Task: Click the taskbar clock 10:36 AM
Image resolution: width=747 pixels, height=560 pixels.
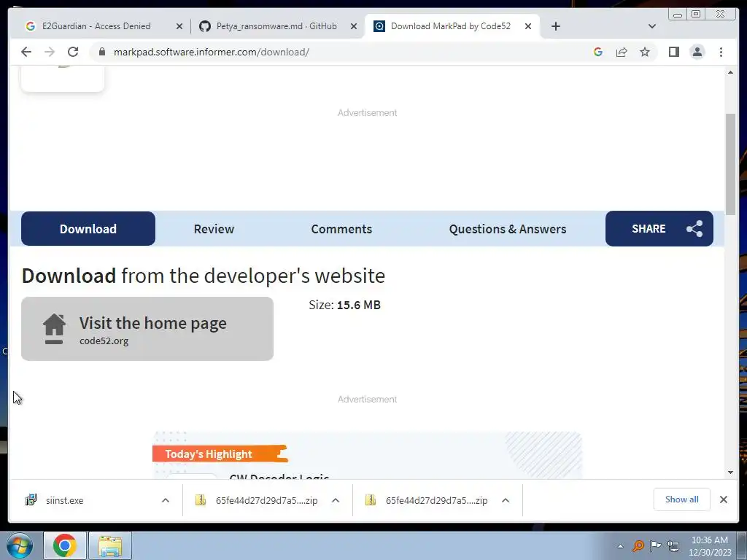Action: 710,546
